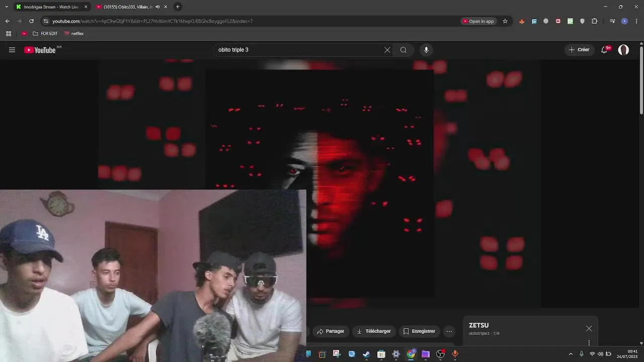Open a new browser tab

(178, 7)
